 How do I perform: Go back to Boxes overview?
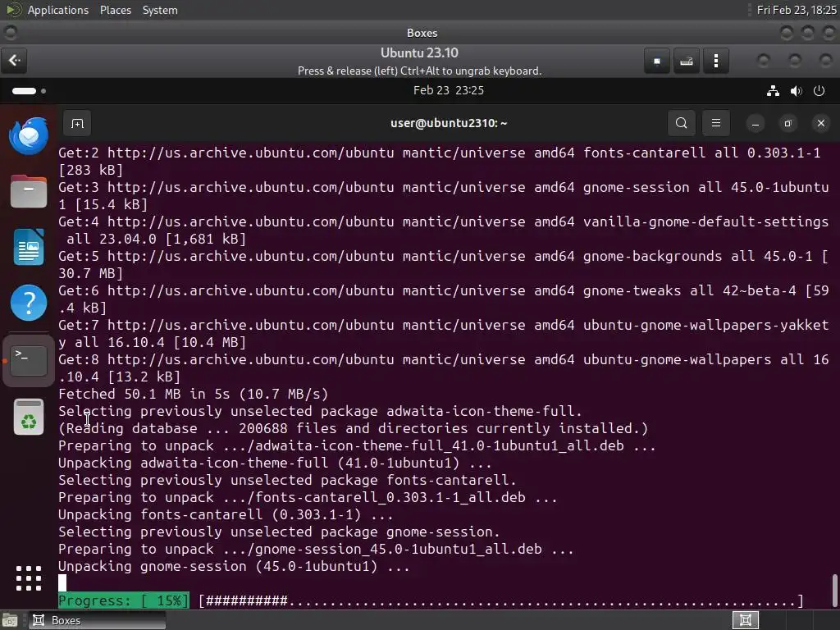pos(15,61)
